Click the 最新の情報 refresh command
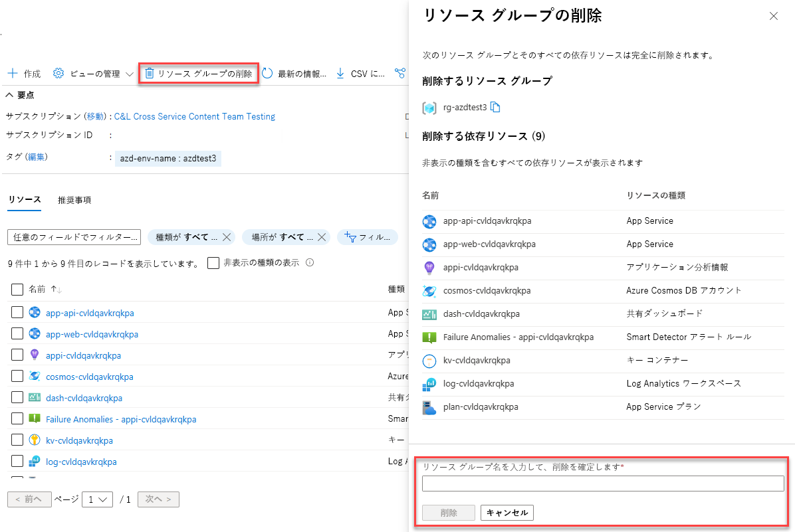The image size is (795, 532). click(x=294, y=74)
